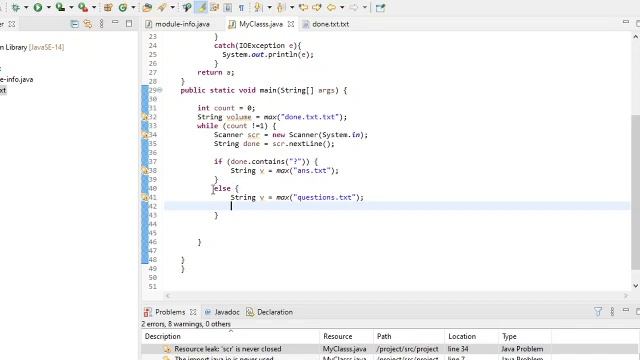This screenshot has height=360, width=640.
Task: Click the Next Edit Location icon
Action: [317, 7]
